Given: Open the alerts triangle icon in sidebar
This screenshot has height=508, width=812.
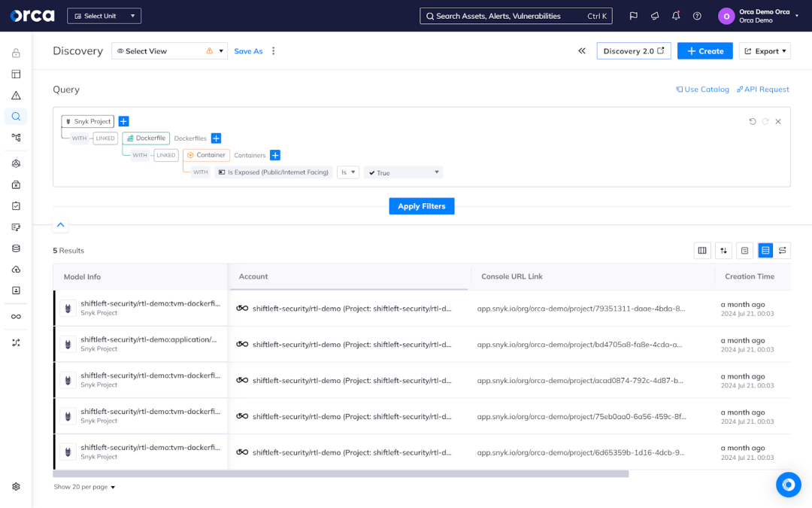Looking at the screenshot, I should (x=16, y=96).
